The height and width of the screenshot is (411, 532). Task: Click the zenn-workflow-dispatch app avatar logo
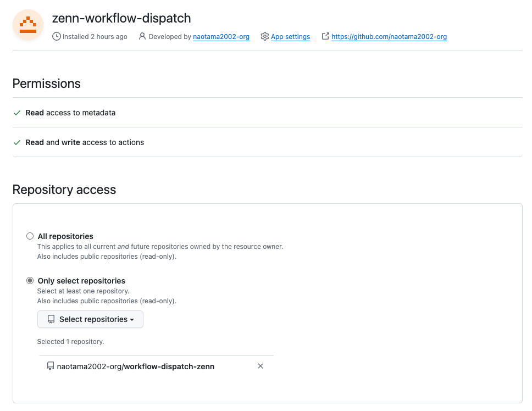(x=28, y=25)
